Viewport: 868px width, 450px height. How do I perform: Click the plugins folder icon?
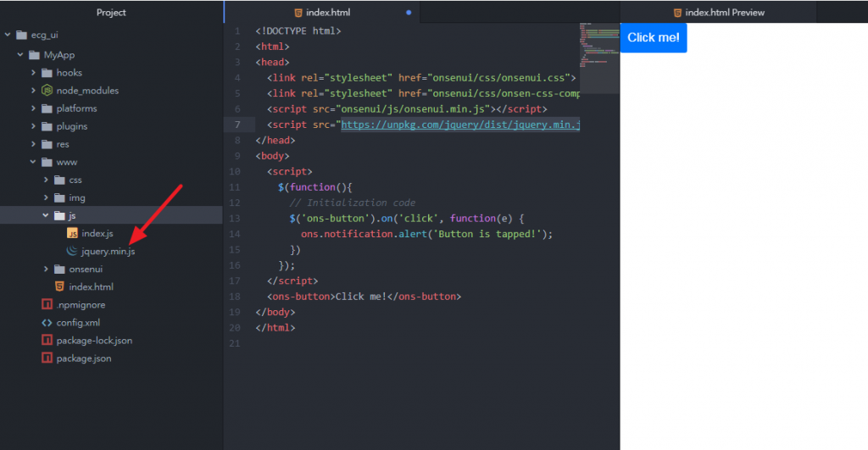tap(47, 126)
